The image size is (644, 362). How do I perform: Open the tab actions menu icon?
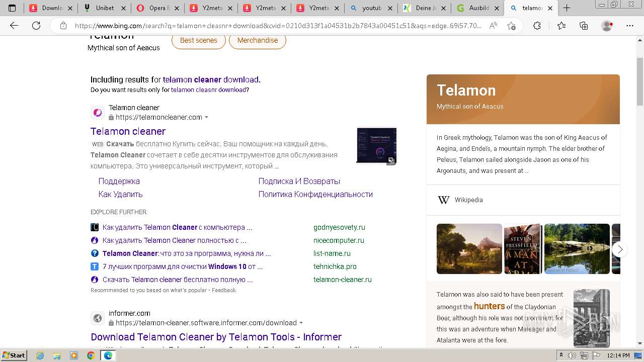[x=12, y=8]
